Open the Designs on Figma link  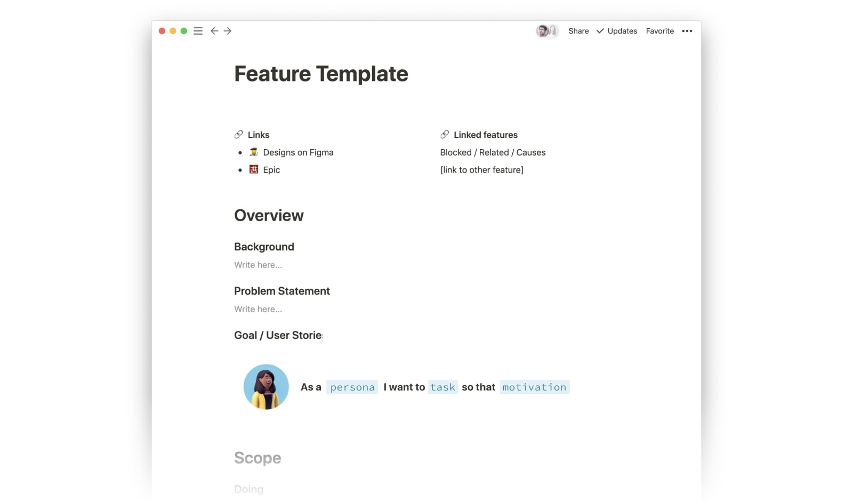[x=298, y=152]
